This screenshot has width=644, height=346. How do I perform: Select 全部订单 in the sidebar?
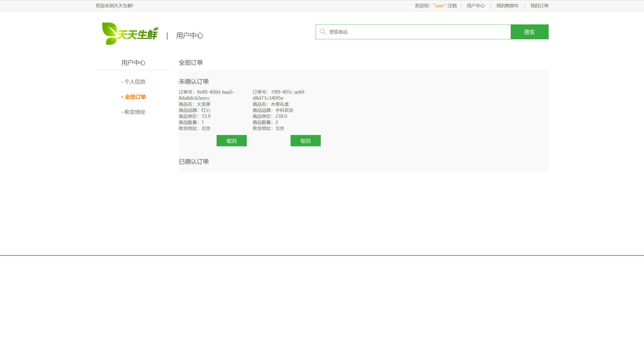(x=135, y=97)
